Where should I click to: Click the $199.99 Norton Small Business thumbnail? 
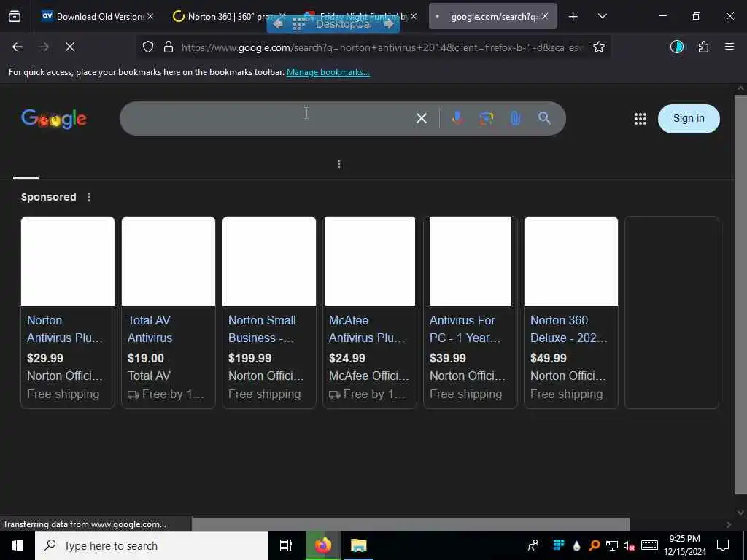point(269,261)
